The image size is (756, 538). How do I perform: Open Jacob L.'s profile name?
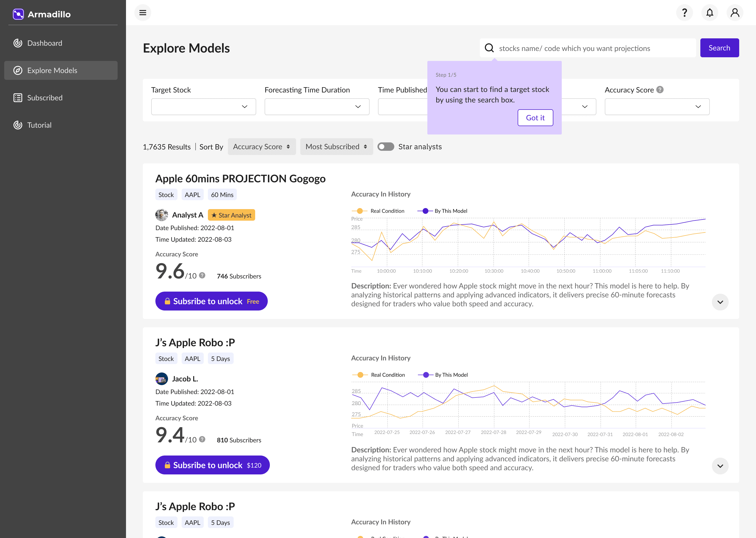[x=185, y=379]
